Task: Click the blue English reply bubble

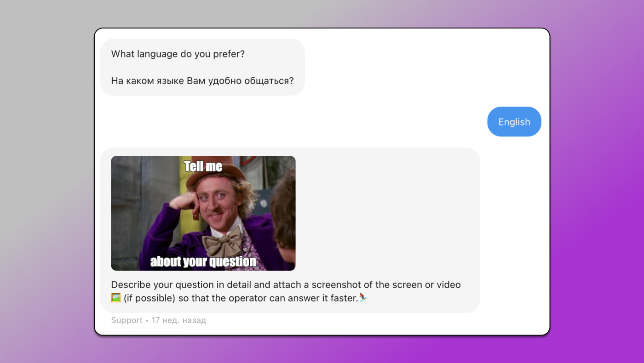Action: click(x=514, y=122)
